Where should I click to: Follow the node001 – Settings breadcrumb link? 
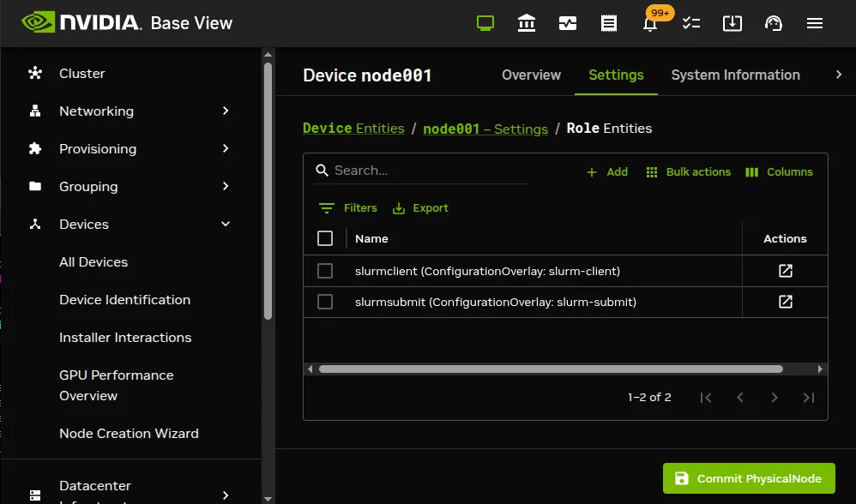click(485, 129)
